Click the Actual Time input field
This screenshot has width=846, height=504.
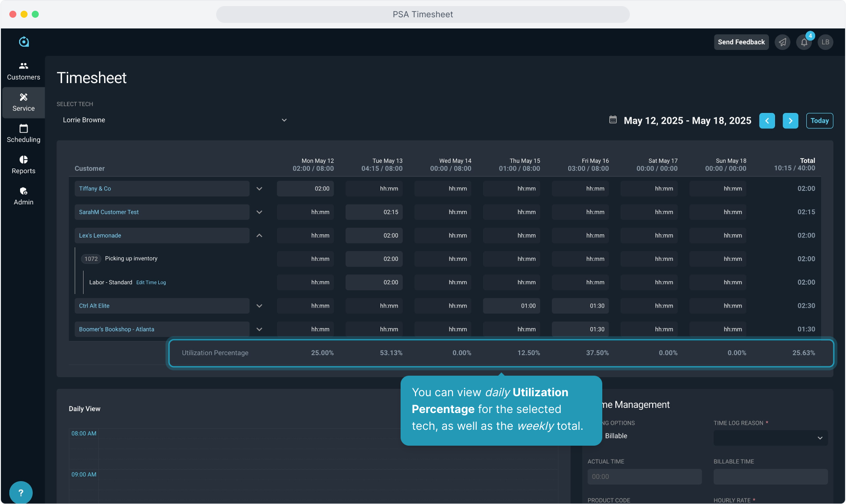point(644,476)
